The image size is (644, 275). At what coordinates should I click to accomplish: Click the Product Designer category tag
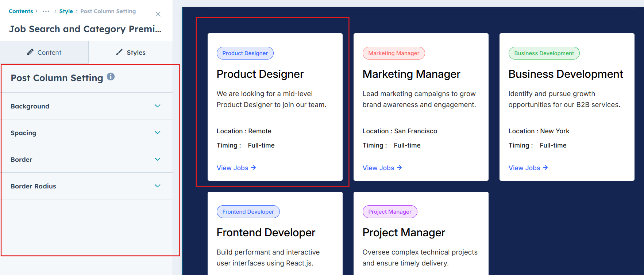tap(245, 53)
